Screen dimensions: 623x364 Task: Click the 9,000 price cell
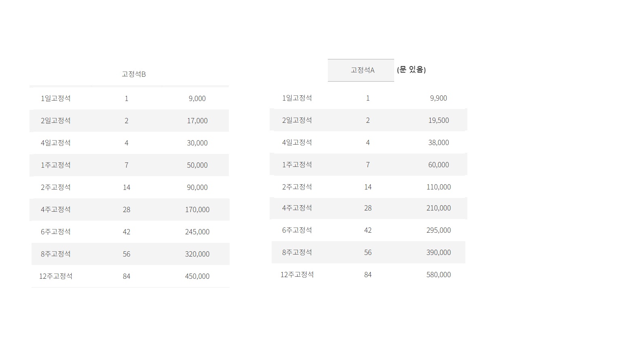click(197, 99)
